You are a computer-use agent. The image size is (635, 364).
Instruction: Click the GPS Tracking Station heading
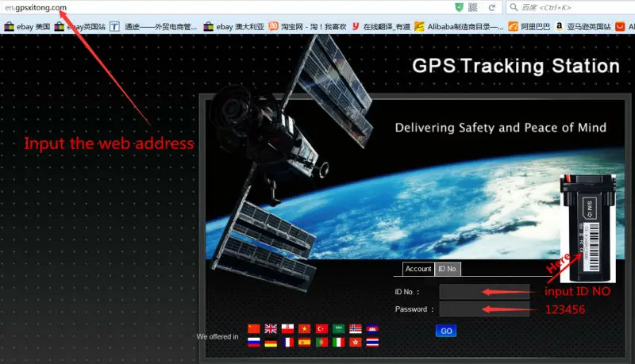[x=516, y=67]
